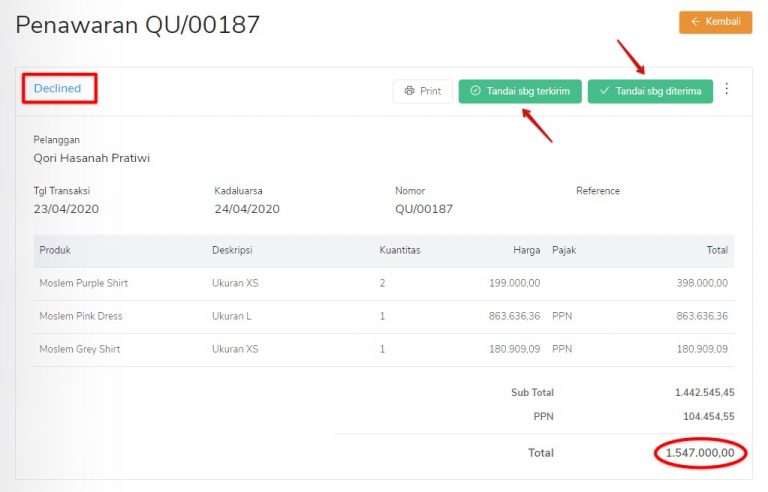Click the Kembali back button
The width and height of the screenshot is (768, 492).
pos(715,22)
